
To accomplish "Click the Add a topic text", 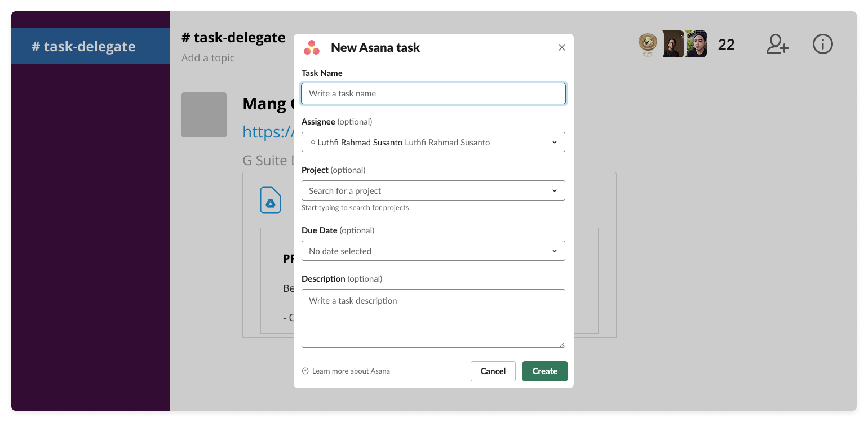I will pyautogui.click(x=208, y=58).
